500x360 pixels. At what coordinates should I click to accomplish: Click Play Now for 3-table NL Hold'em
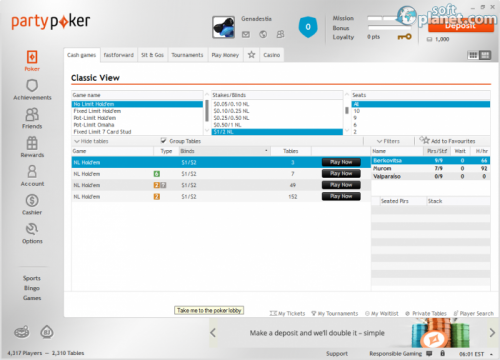[341, 162]
